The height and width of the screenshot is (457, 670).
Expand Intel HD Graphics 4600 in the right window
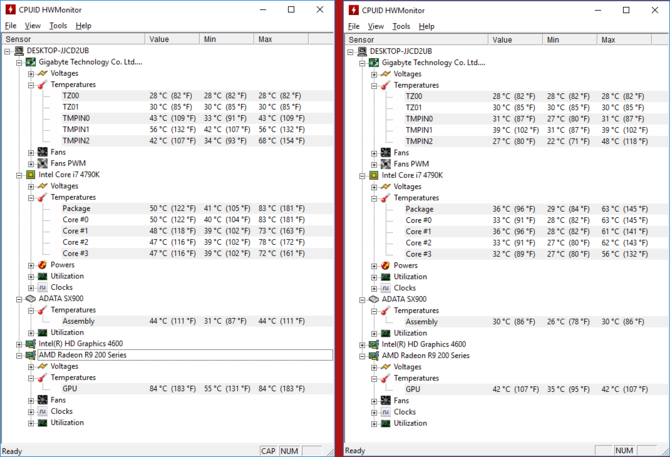[362, 345]
